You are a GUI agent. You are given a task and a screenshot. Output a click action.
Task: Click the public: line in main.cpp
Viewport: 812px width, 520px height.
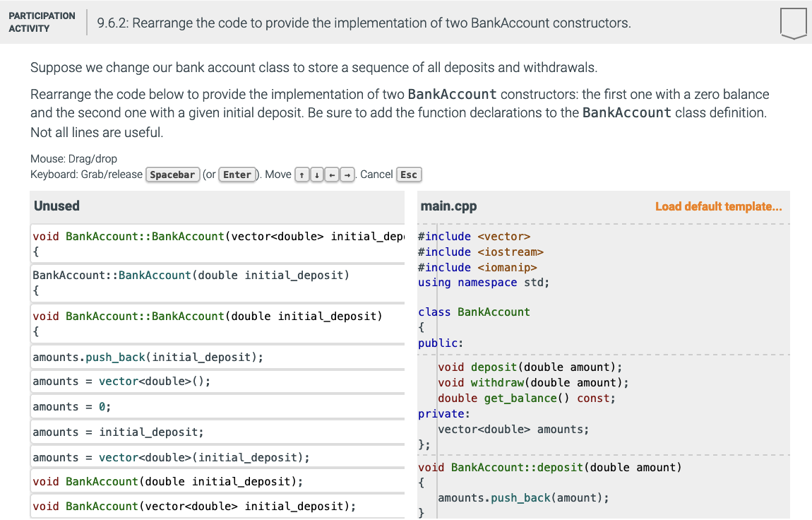[x=441, y=343]
